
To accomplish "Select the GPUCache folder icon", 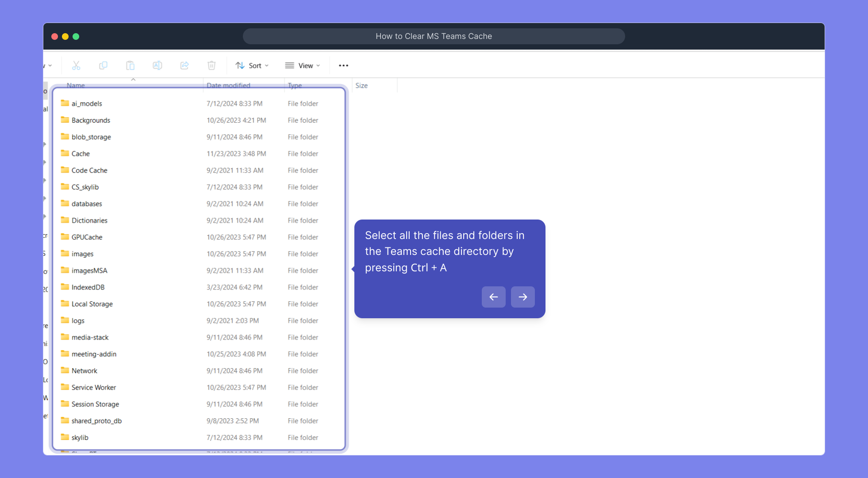I will click(65, 237).
